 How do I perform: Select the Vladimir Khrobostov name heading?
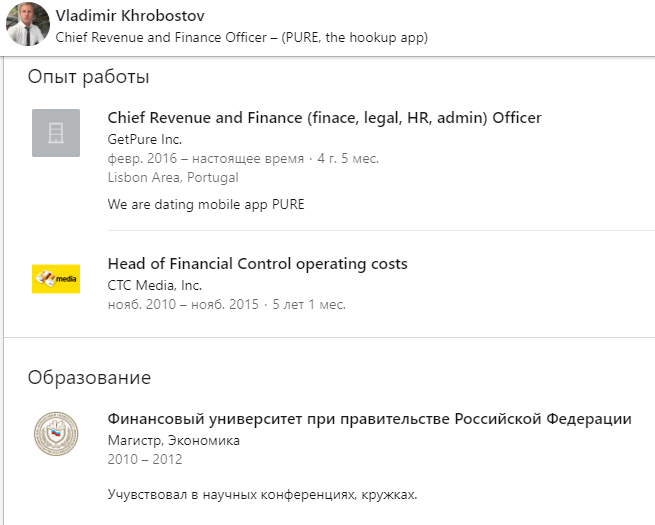[x=130, y=16]
